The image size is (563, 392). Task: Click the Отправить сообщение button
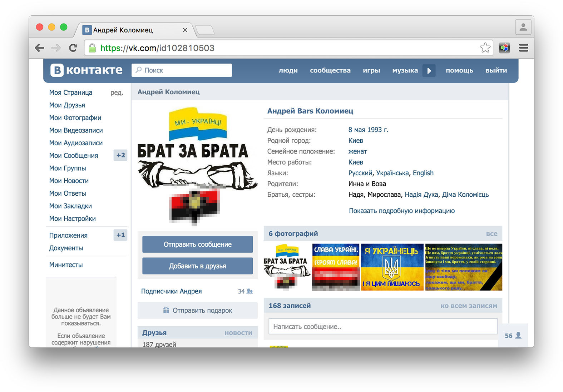tap(197, 245)
